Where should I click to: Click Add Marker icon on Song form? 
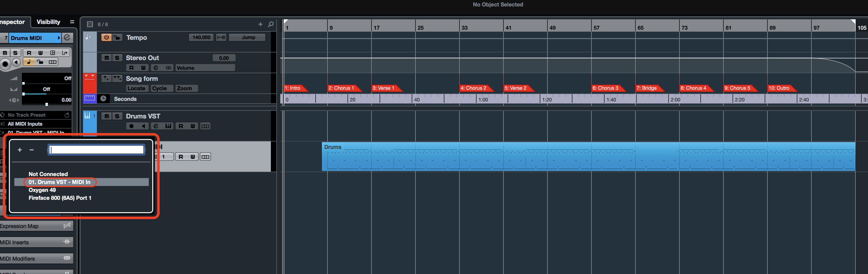pos(106,79)
